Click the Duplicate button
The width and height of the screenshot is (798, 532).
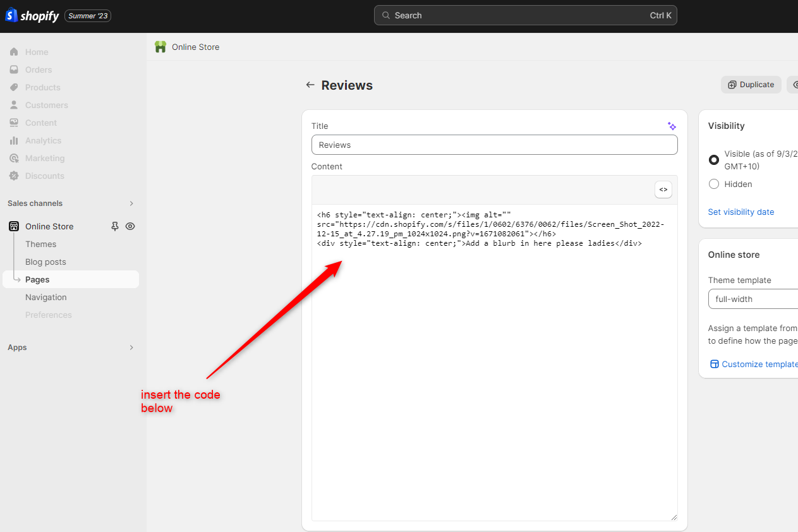coord(751,85)
